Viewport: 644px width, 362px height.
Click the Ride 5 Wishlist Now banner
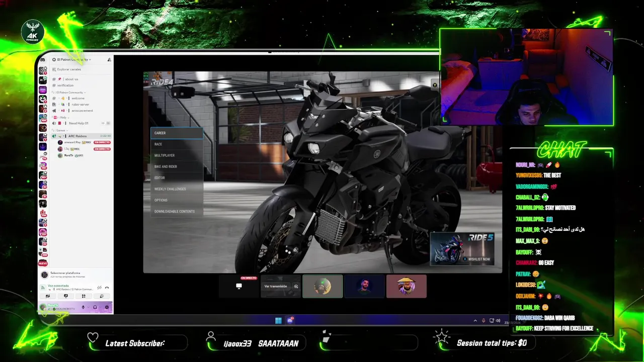tap(462, 248)
